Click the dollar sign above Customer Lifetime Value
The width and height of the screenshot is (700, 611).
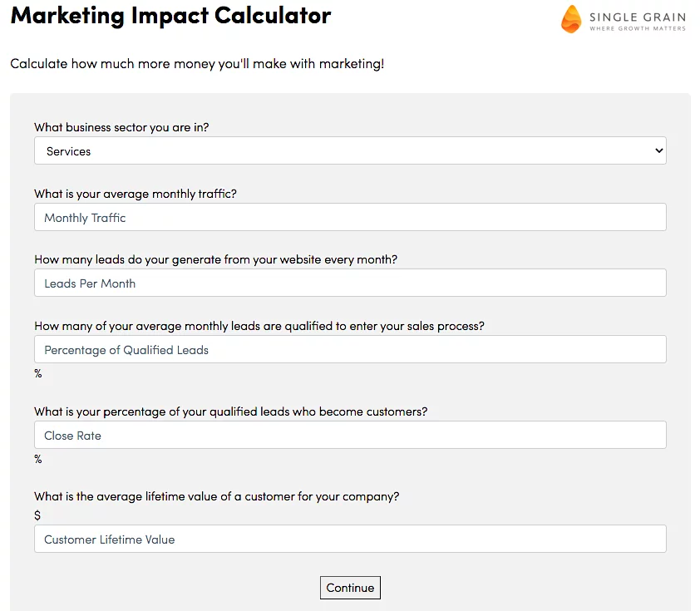37,515
